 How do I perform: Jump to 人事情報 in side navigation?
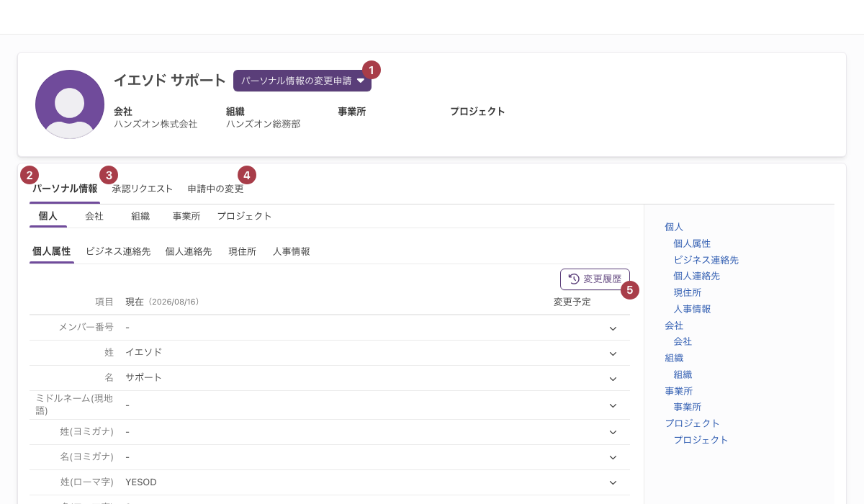pos(692,309)
